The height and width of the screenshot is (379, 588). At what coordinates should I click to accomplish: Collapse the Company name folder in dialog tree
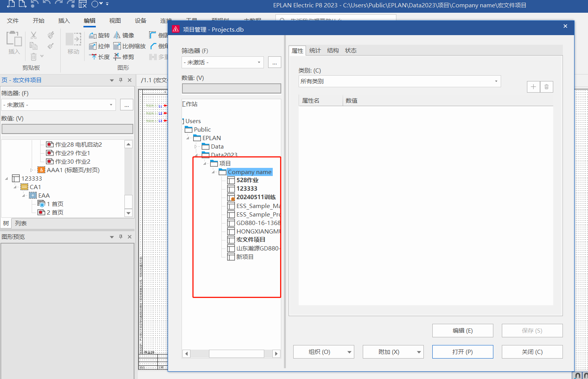(x=213, y=172)
